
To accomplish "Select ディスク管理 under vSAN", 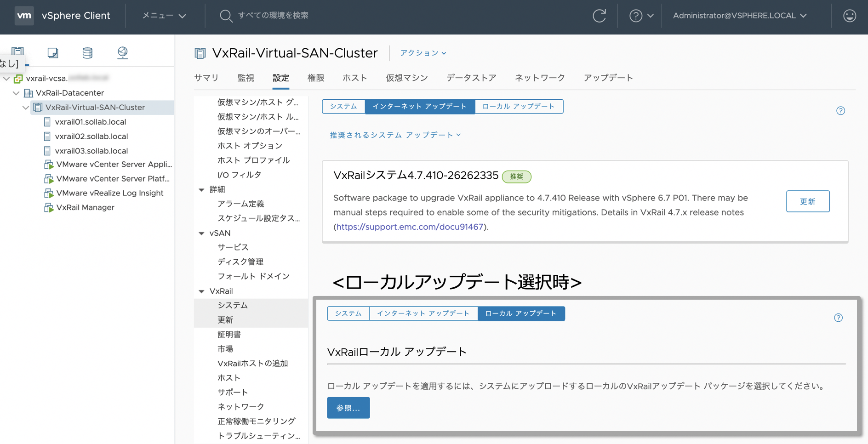I will click(x=240, y=262).
